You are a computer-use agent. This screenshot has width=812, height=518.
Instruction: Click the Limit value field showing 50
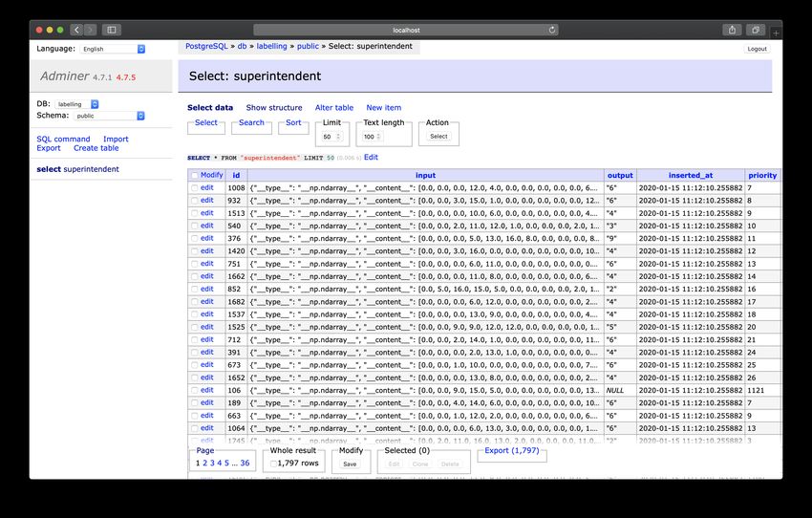tap(331, 137)
